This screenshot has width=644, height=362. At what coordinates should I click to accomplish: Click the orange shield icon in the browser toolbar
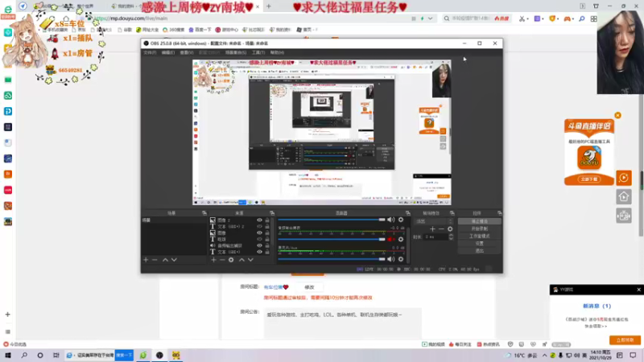click(x=552, y=19)
